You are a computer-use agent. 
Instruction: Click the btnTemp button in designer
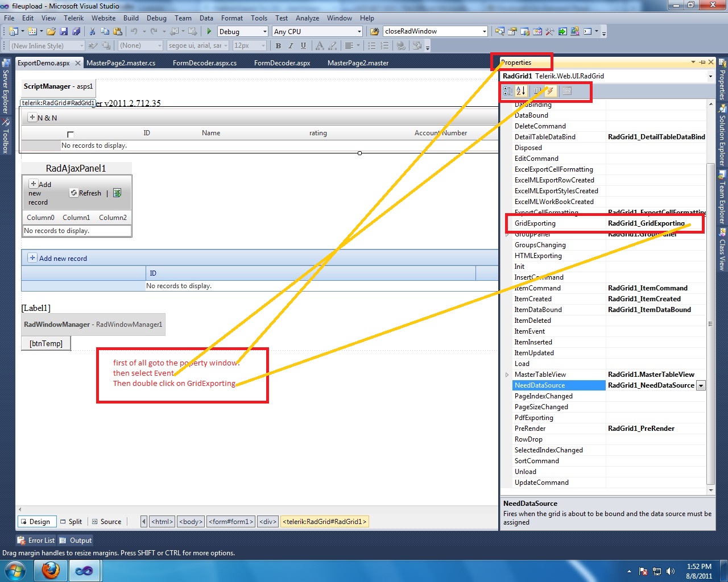click(x=46, y=343)
